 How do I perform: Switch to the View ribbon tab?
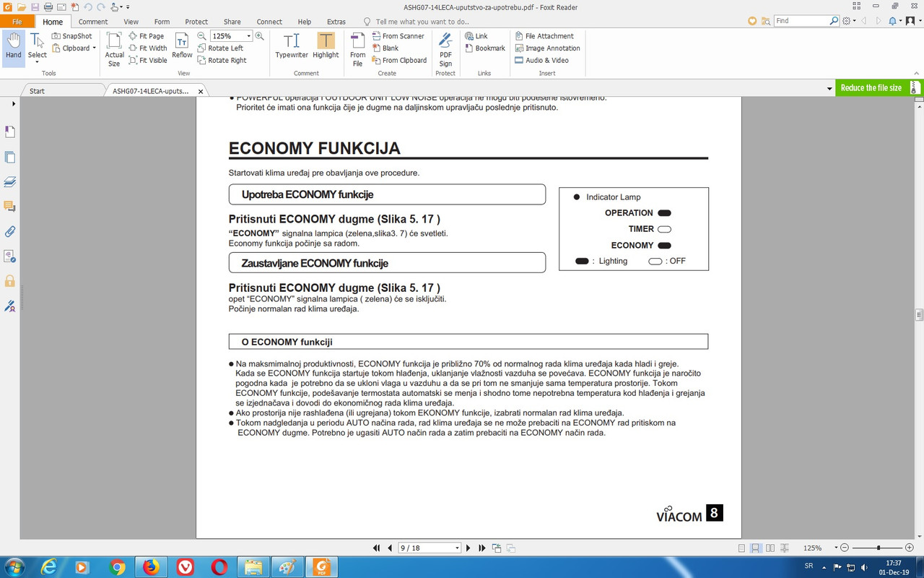(131, 22)
